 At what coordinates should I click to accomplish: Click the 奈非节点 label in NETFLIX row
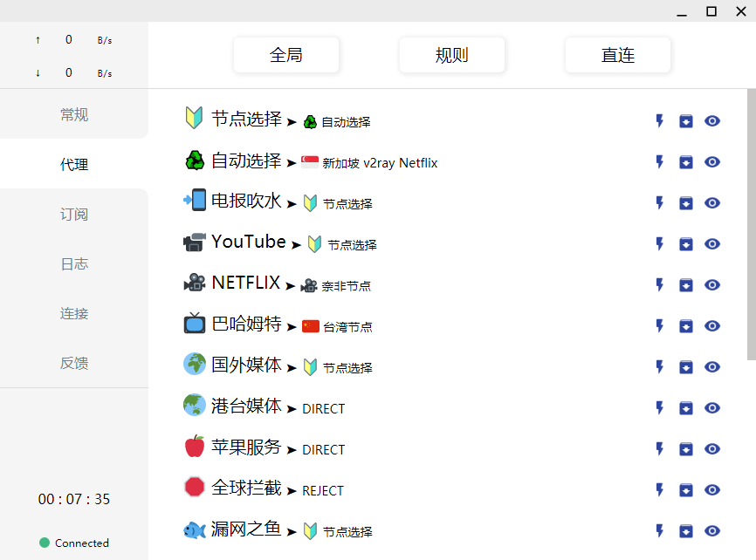pyautogui.click(x=347, y=286)
